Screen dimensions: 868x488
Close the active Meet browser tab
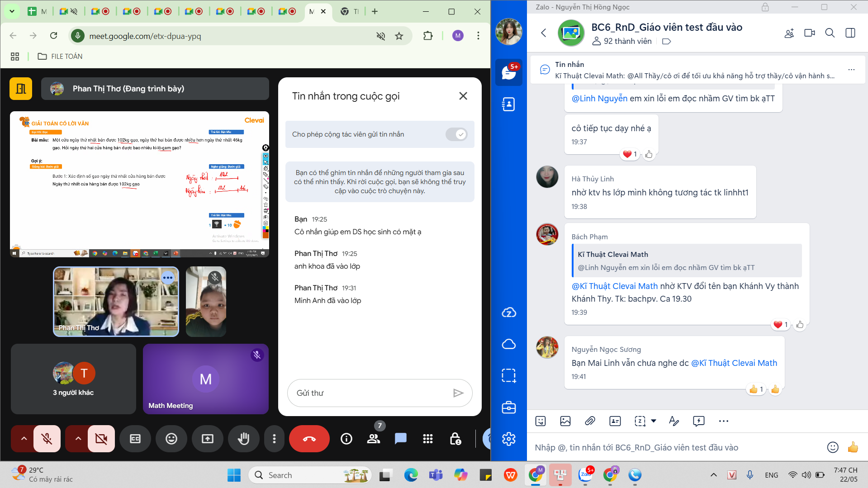[x=323, y=11]
